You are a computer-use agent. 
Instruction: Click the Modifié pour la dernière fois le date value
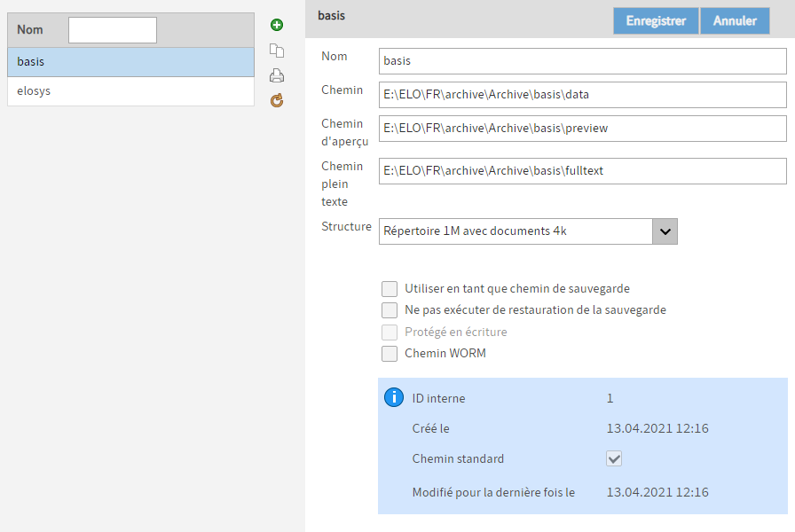pyautogui.click(x=657, y=492)
